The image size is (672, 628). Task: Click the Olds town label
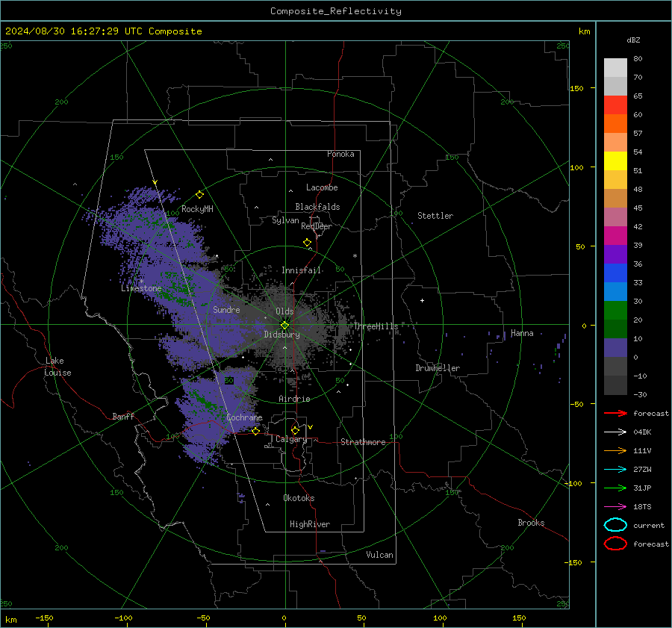tap(284, 311)
